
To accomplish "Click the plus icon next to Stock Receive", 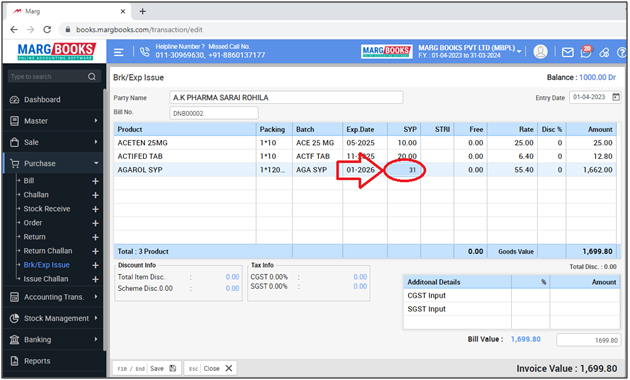I will coord(95,209).
